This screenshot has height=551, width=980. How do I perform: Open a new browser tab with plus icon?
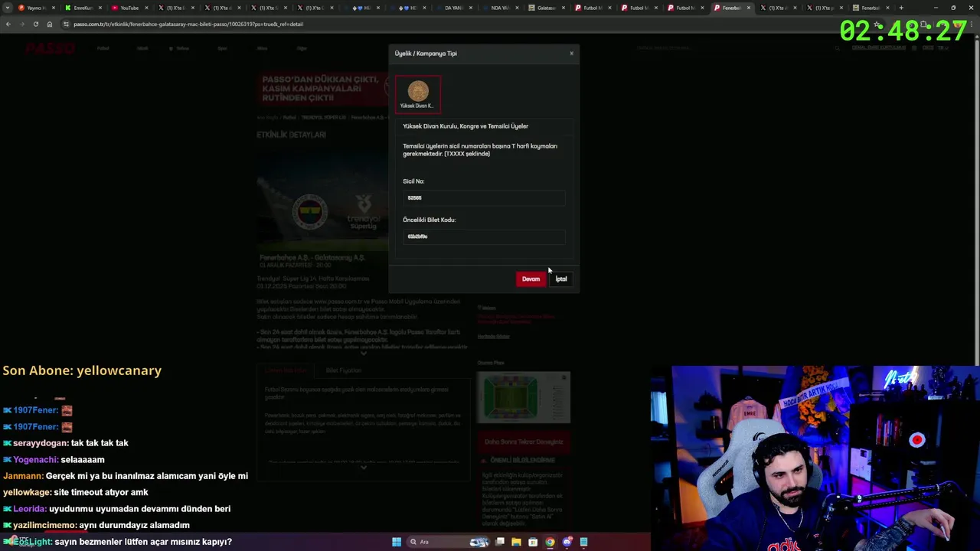point(901,8)
